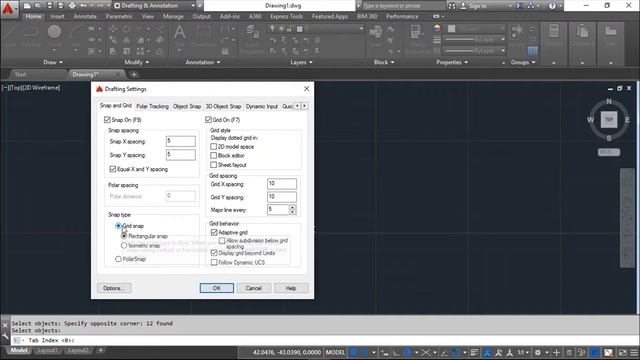This screenshot has width=640, height=360.
Task: Click the Options... button in Drafting Settings
Action: click(114, 288)
